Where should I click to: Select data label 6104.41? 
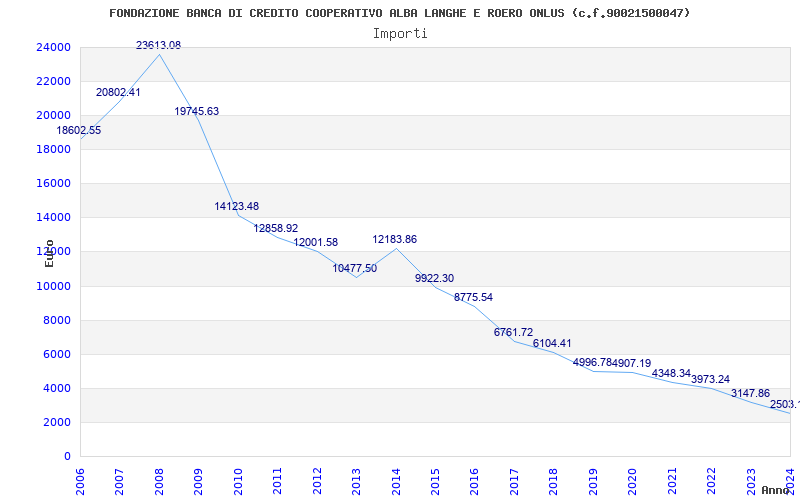tap(552, 343)
